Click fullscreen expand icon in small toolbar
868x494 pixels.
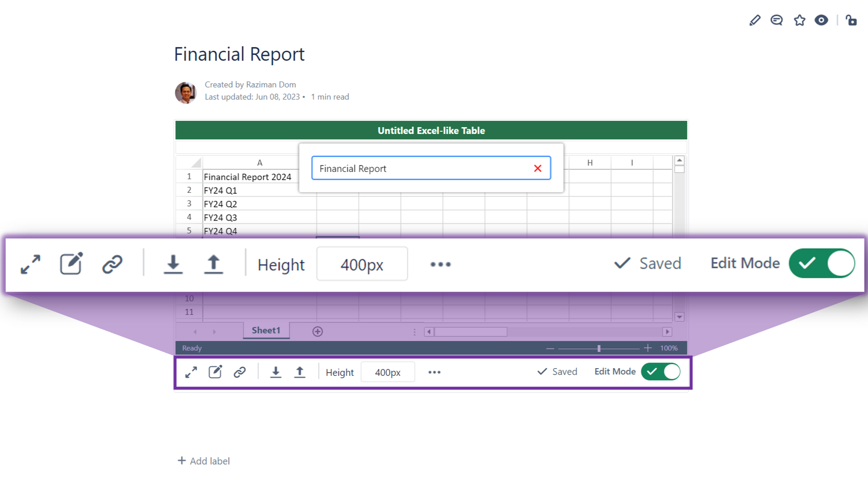point(191,372)
